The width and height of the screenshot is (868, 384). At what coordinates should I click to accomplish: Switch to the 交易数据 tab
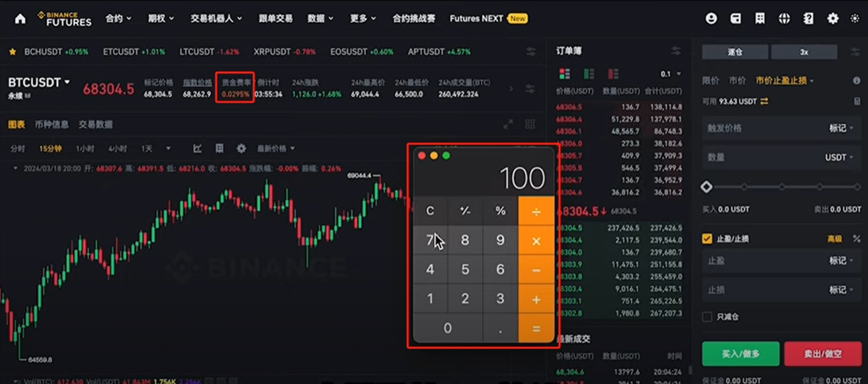coord(95,125)
